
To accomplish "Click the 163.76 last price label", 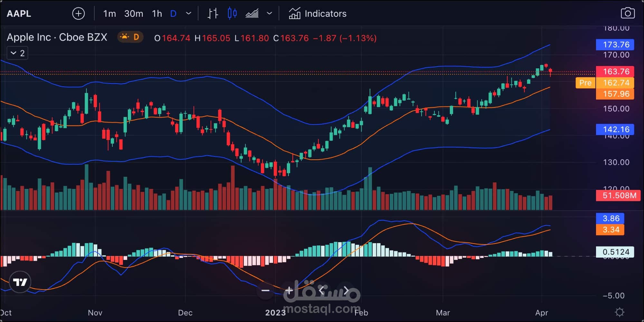I will coord(615,71).
